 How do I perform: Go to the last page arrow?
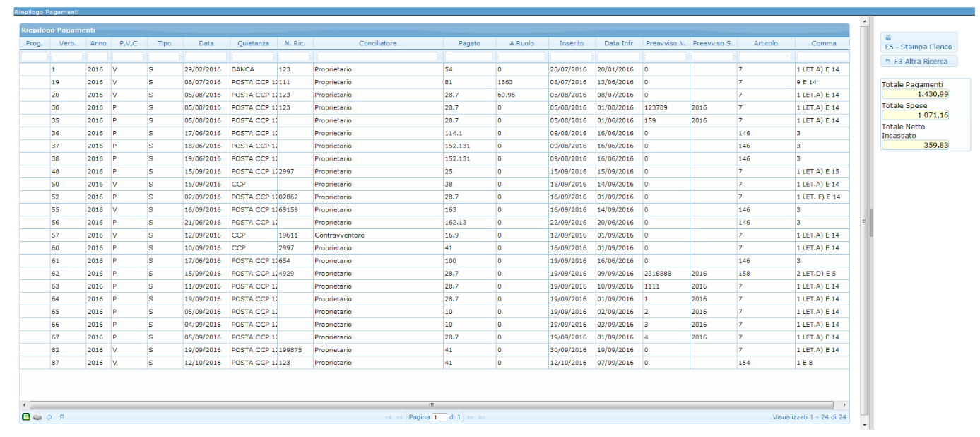[x=482, y=417]
